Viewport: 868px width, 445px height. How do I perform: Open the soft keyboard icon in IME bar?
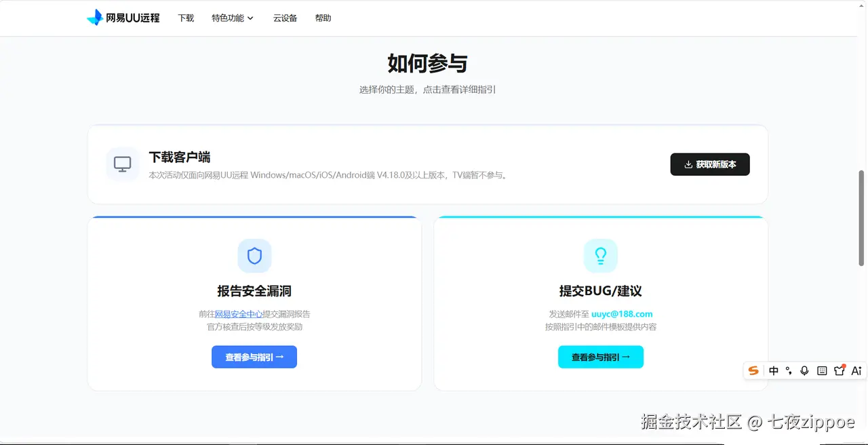click(x=822, y=370)
